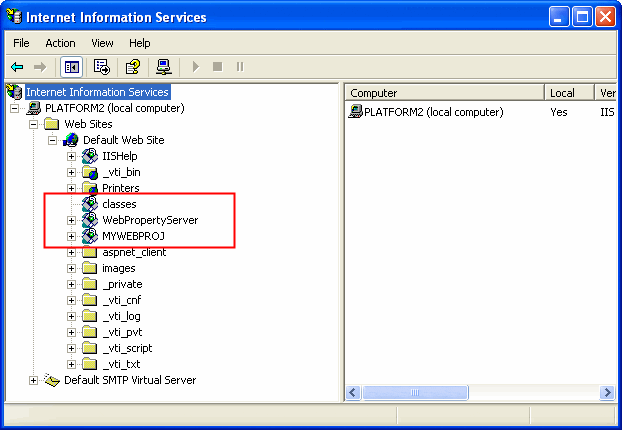
Task: Click the connect to computer toolbar icon
Action: click(164, 67)
